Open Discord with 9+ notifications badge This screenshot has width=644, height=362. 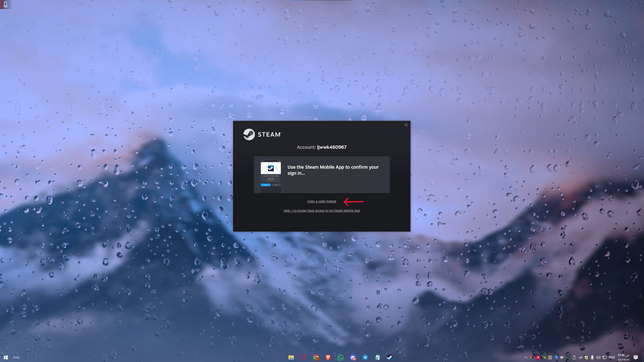(353, 357)
